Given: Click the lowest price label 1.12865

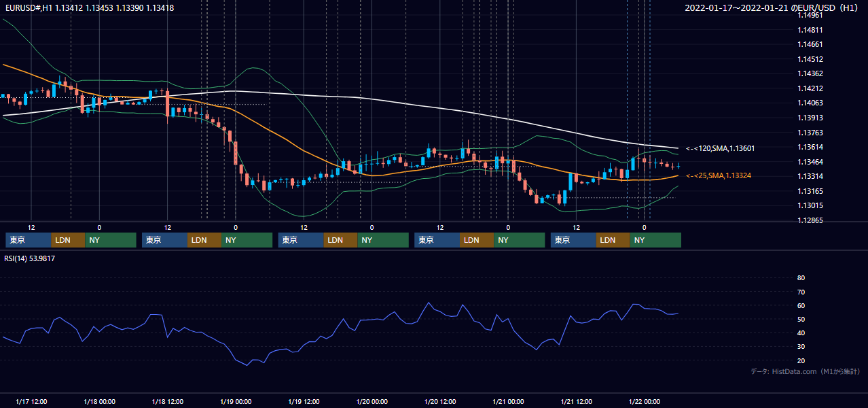Looking at the screenshot, I should [x=810, y=220].
